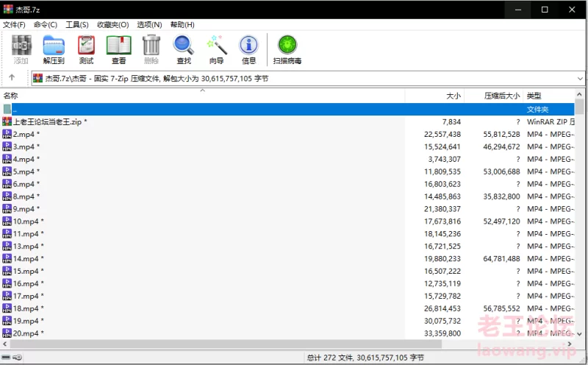Select file 9.mp4

tap(287, 209)
